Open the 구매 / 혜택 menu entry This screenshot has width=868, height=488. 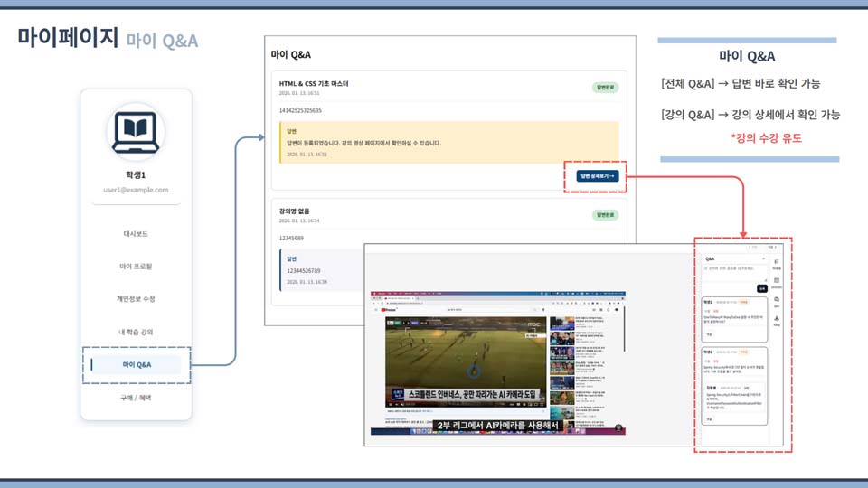[x=136, y=398]
